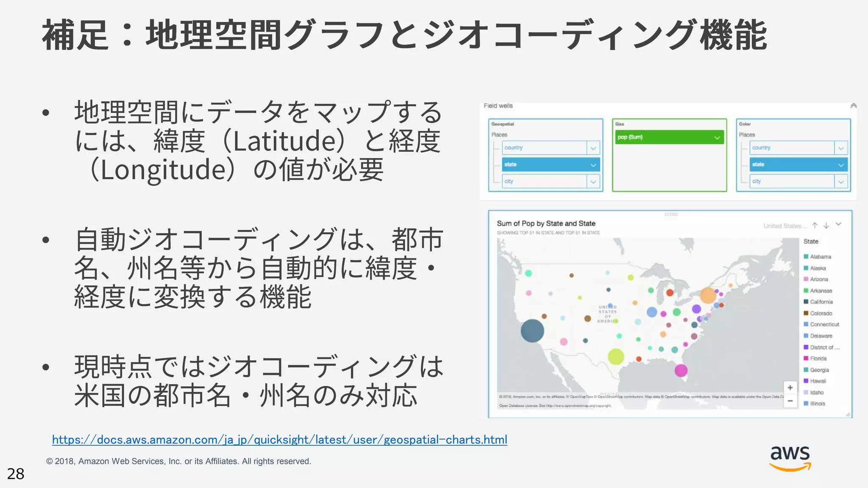
Task: Click the magenta Florida bubble
Action: (x=681, y=370)
